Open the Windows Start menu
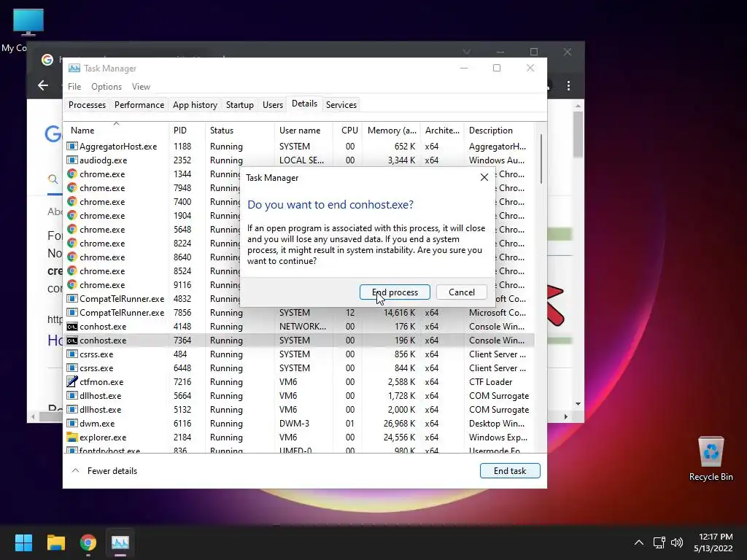The width and height of the screenshot is (747, 560). point(23,542)
